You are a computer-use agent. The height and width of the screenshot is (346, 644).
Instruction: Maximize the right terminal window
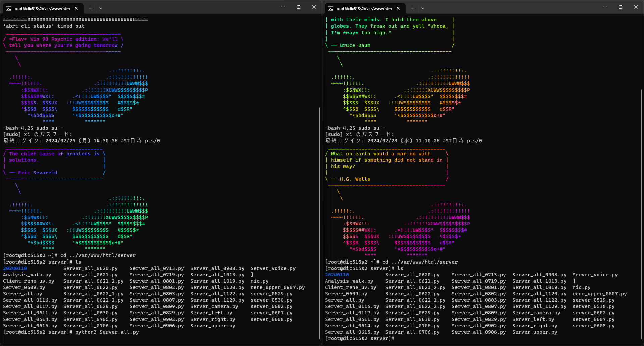pos(621,7)
